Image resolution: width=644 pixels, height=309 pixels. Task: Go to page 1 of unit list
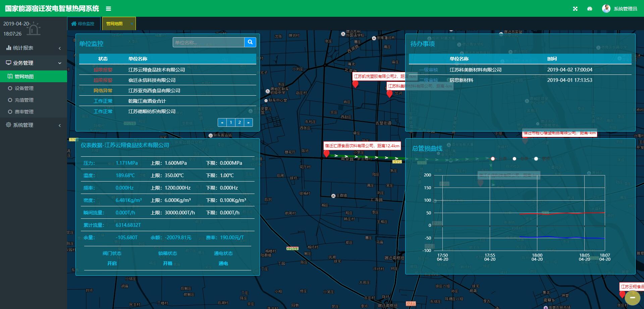tap(231, 122)
